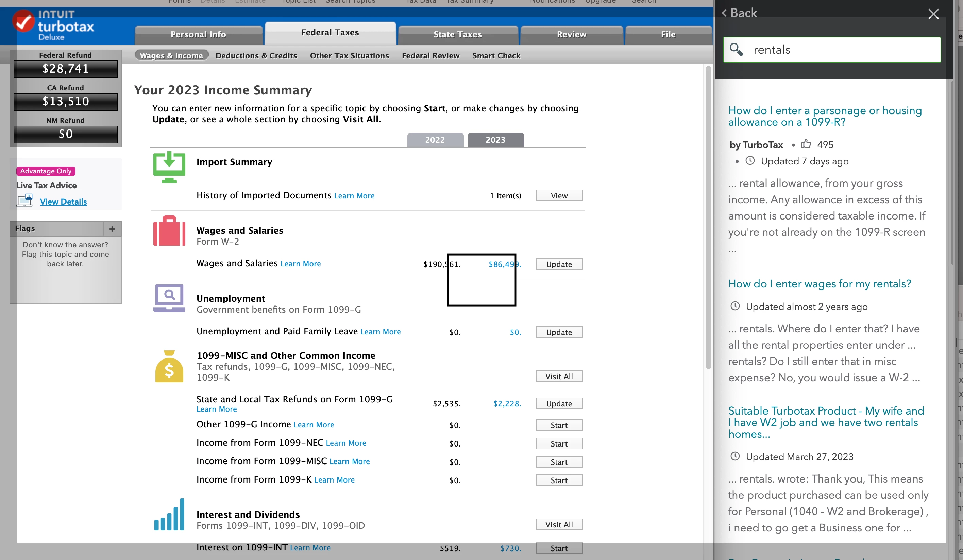
Task: Click the TurboTax checkmark logo
Action: (24, 22)
